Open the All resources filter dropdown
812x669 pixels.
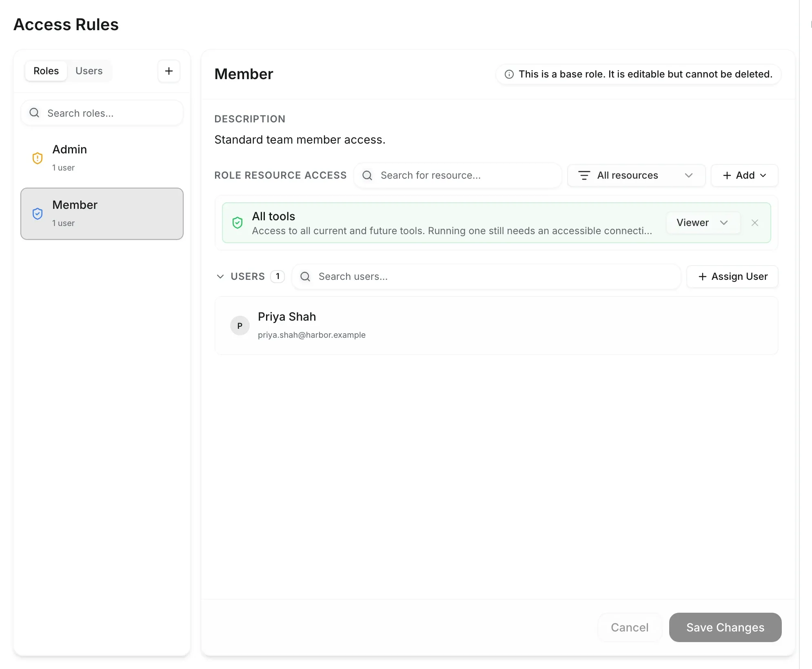click(636, 175)
